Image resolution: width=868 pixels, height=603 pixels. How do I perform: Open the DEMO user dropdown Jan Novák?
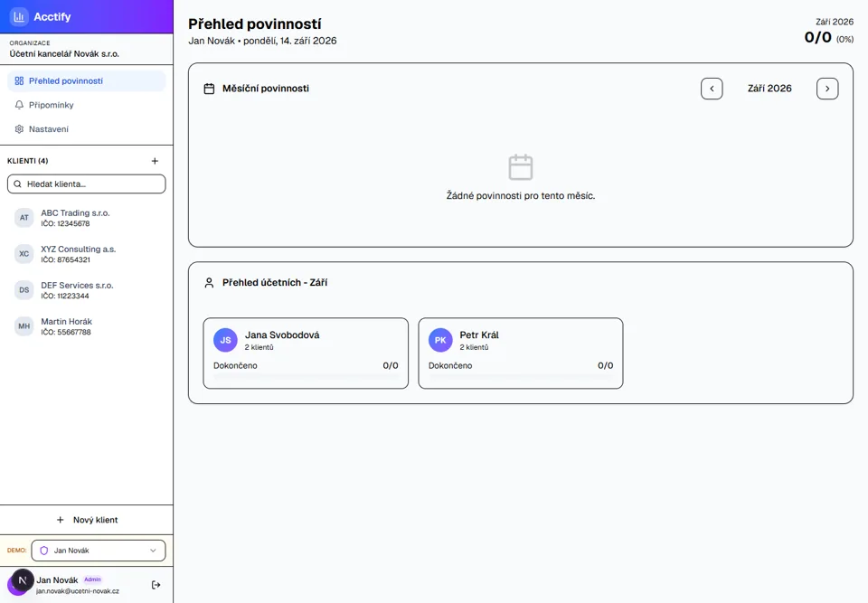99,551
